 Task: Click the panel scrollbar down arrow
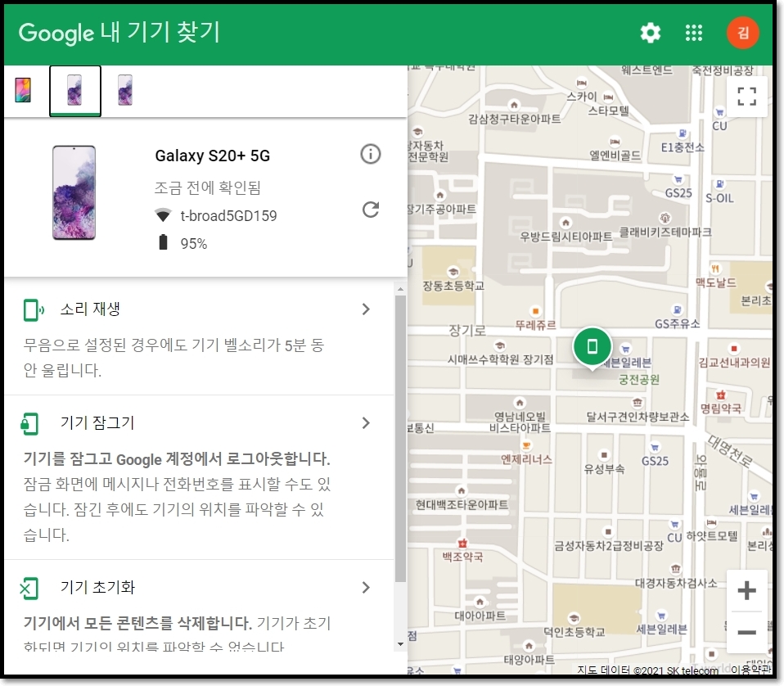tap(400, 644)
